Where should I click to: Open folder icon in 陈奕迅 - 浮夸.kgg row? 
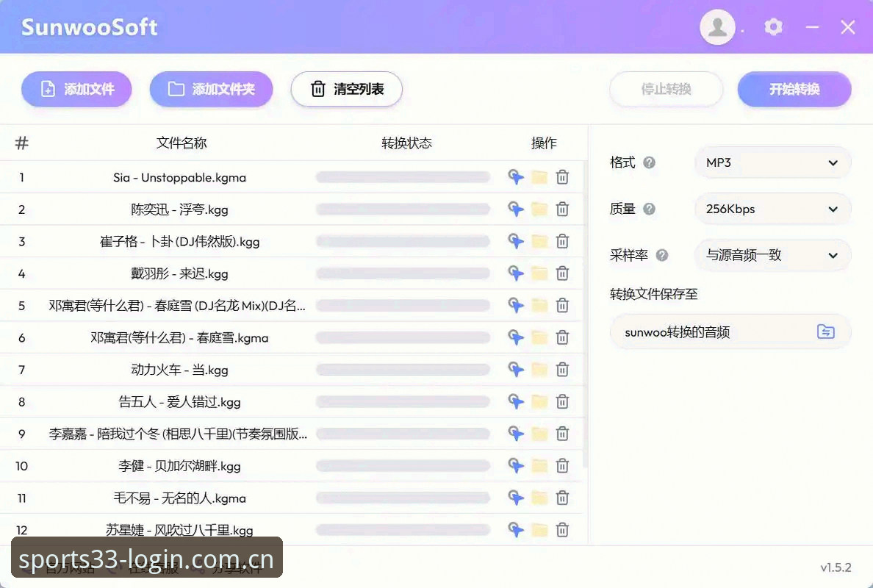(539, 209)
